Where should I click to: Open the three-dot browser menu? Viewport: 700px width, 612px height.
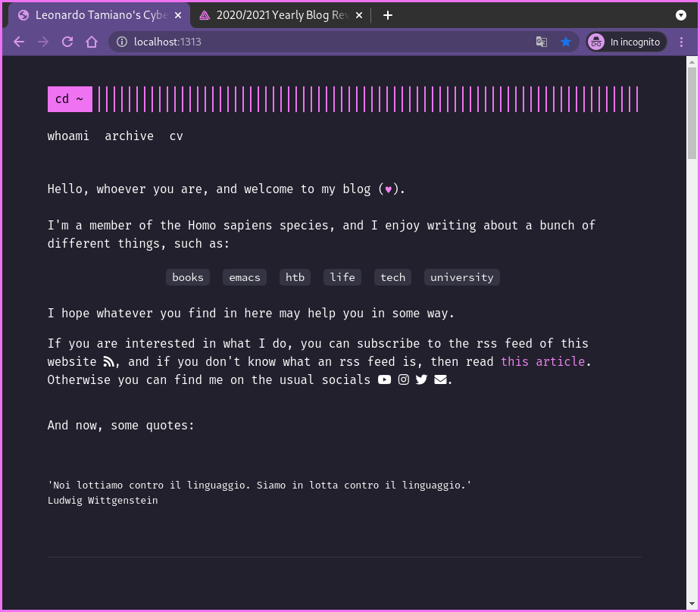click(x=681, y=42)
